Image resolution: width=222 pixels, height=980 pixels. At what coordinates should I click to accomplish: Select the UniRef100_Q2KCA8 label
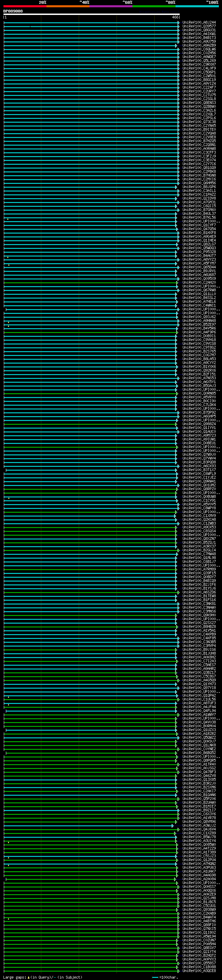(199, 520)
